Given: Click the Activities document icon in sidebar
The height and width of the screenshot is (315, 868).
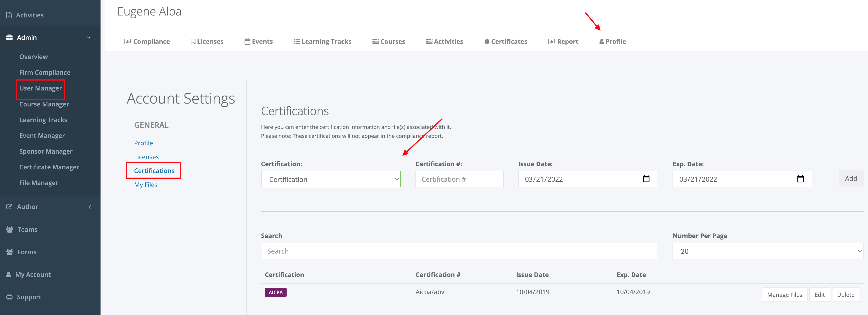Looking at the screenshot, I should (9, 15).
